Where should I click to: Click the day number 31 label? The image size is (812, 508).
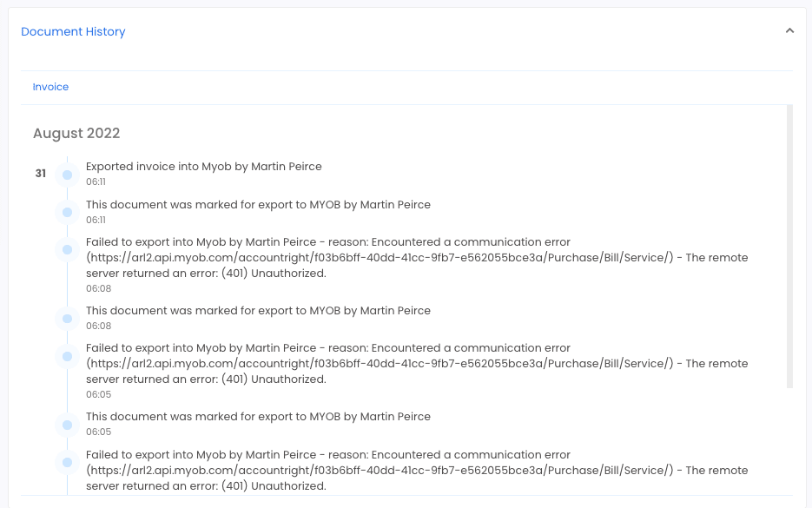[x=41, y=174]
